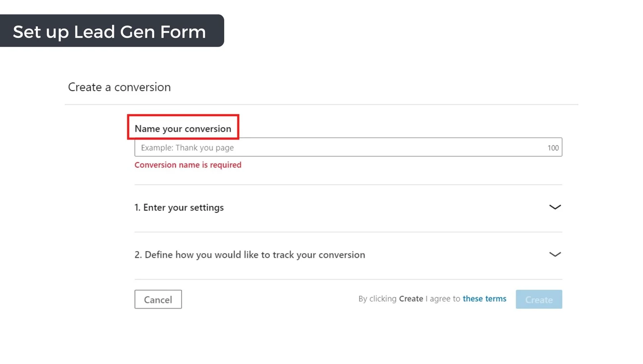Click the 100 character counter in the field

(553, 148)
